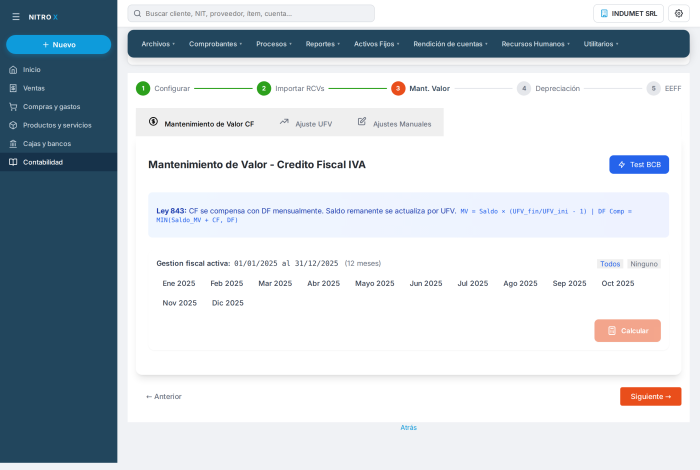Toggle month Abr 2025

[x=323, y=283]
